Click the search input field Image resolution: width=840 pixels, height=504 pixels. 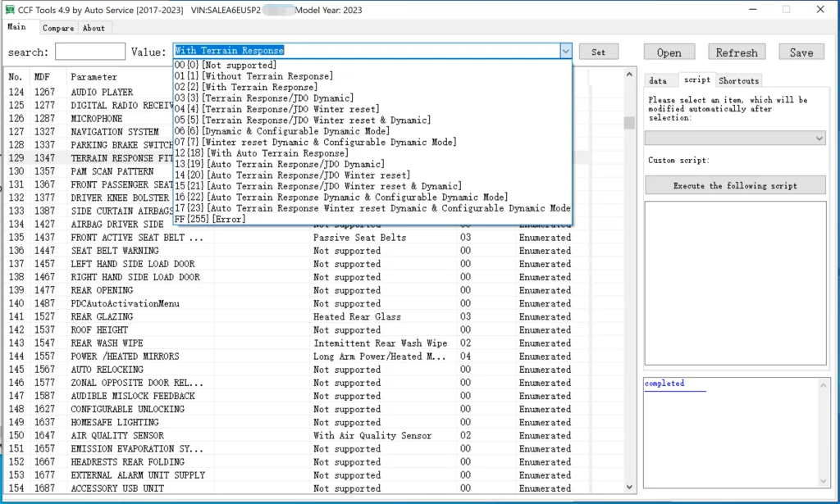90,52
